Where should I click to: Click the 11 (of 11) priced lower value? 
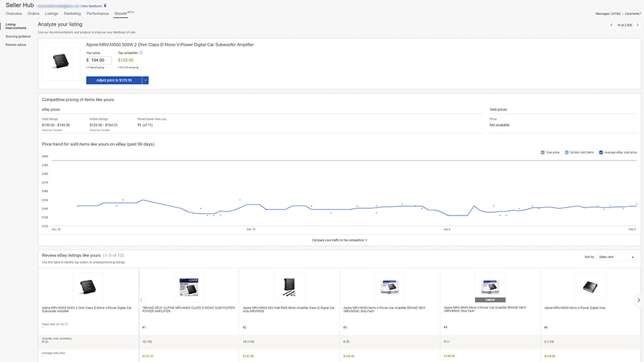pyautogui.click(x=145, y=125)
